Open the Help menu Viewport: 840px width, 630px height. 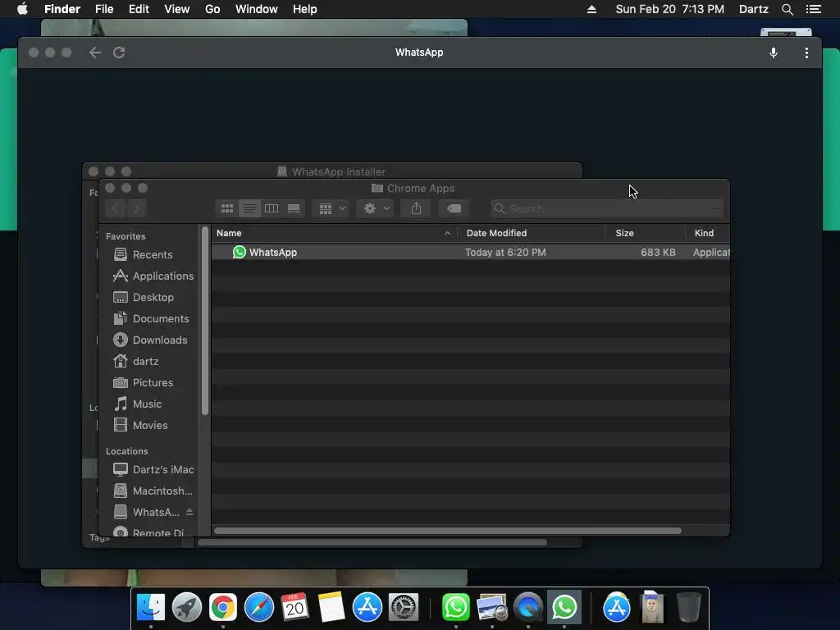click(x=305, y=9)
